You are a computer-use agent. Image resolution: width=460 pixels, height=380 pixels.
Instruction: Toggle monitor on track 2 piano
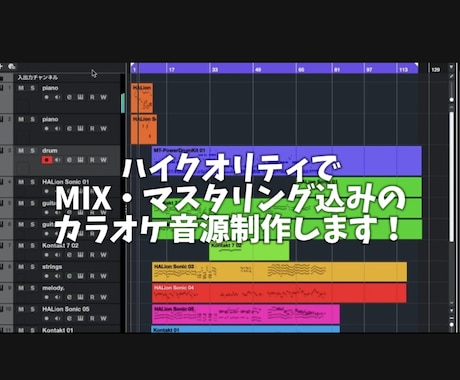click(x=58, y=129)
